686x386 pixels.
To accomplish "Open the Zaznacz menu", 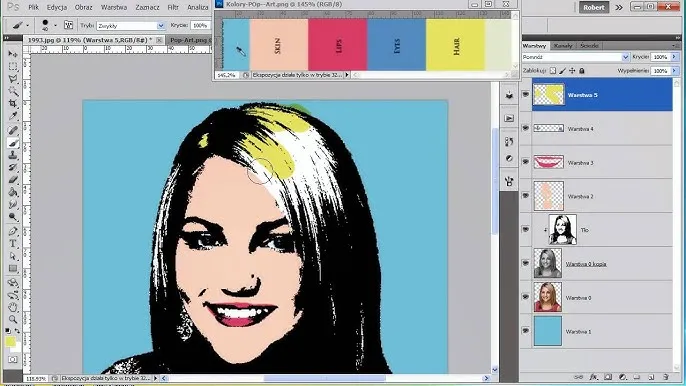I will click(x=147, y=7).
